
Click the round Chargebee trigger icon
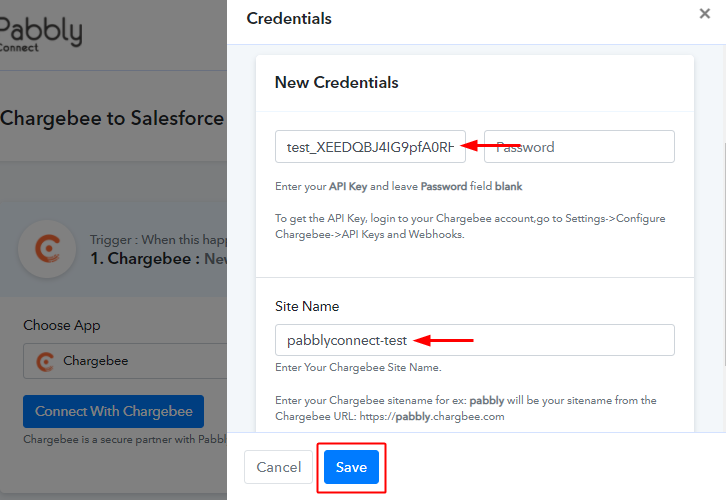point(47,249)
